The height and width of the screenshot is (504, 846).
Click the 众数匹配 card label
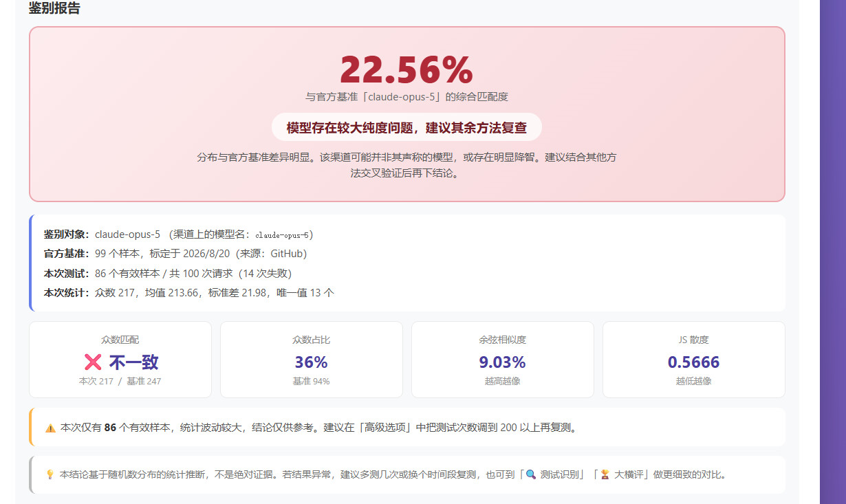[x=120, y=340]
